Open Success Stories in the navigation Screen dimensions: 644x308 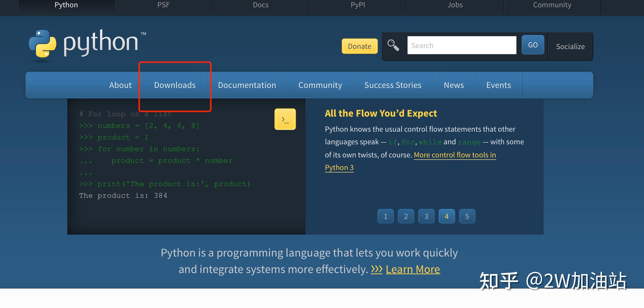click(393, 85)
